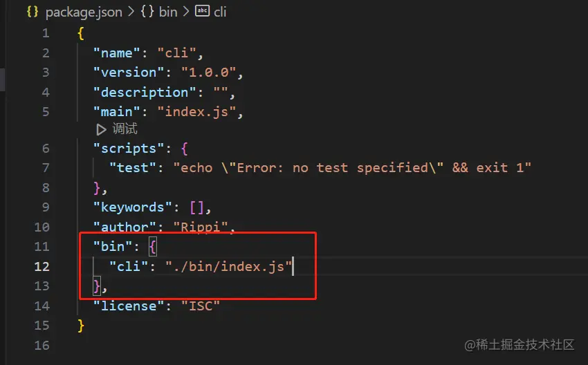This screenshot has height=365, width=588.
Task: Click the "1.0.0" version value
Action: (x=212, y=73)
